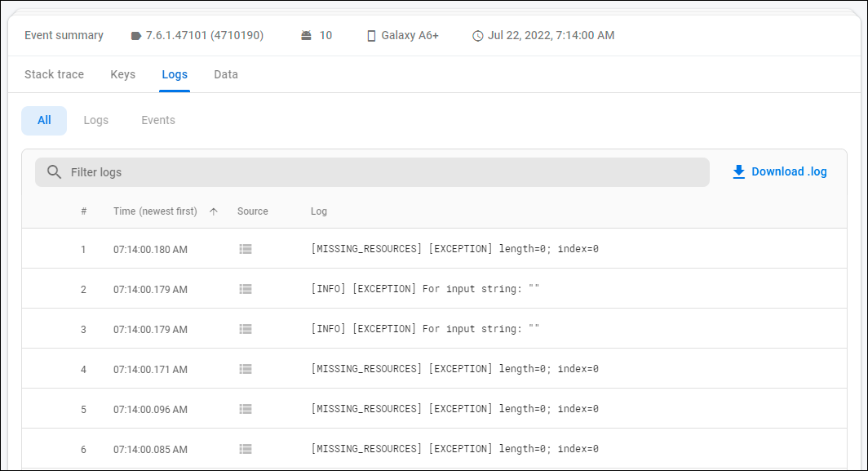Click the Galaxy A6+ device label
868x471 pixels.
(410, 35)
